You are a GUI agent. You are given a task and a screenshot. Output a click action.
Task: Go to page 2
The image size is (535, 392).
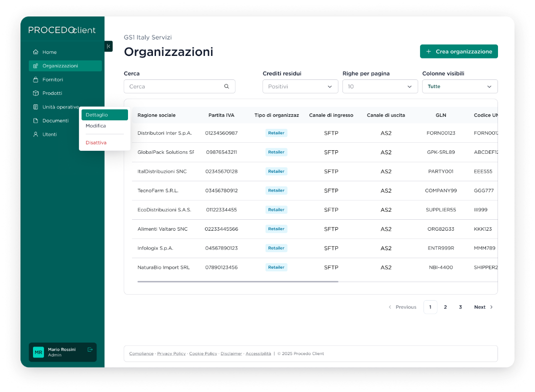[445, 307]
